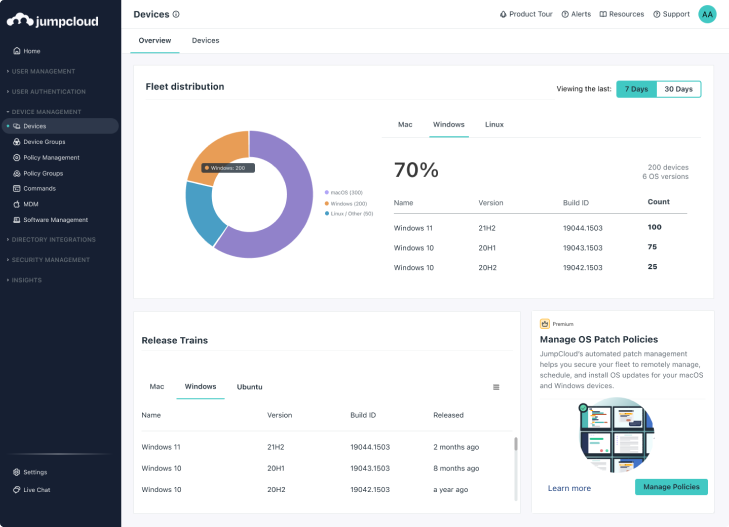
Task: Select the 7 Days viewing range
Action: click(637, 89)
